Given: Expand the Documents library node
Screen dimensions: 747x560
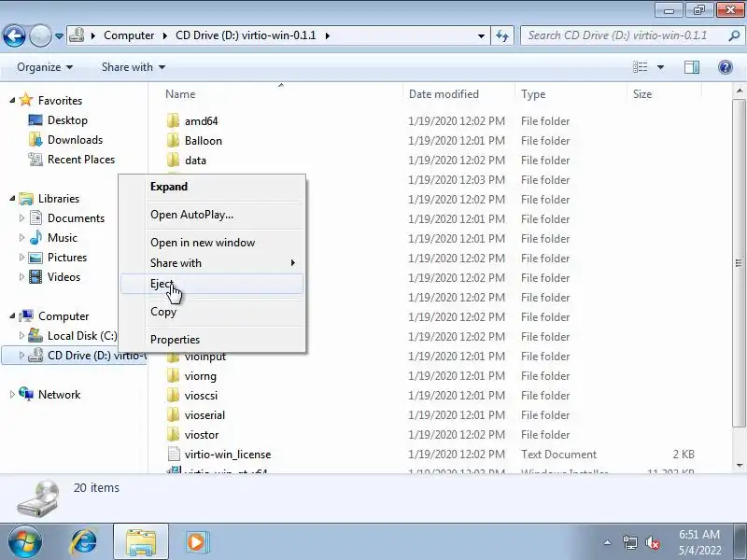Looking at the screenshot, I should coord(21,217).
